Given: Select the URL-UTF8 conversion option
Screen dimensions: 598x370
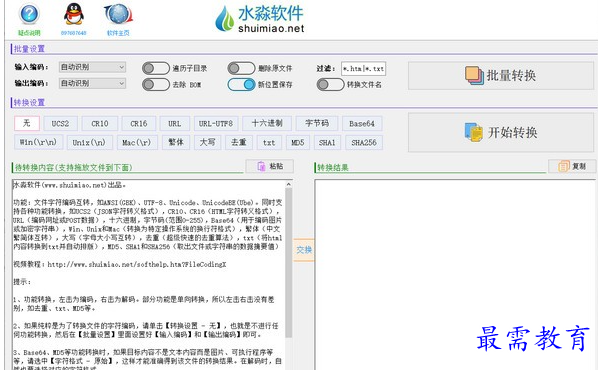Looking at the screenshot, I should 216,124.
